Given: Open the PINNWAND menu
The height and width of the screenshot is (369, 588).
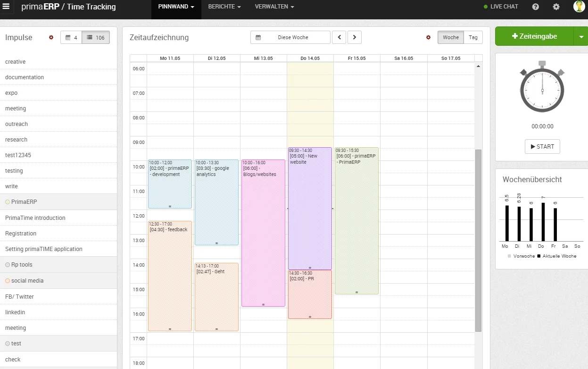Looking at the screenshot, I should pyautogui.click(x=176, y=7).
